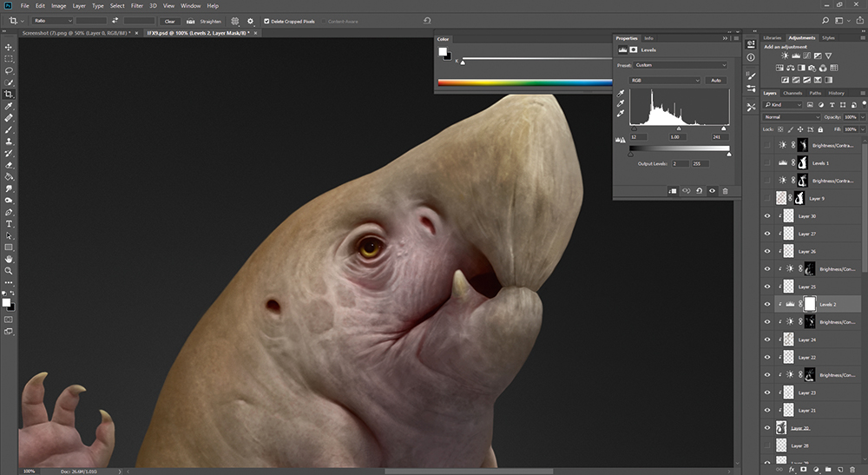Open the Normal blend mode dropdown
The width and height of the screenshot is (868, 475).
tap(791, 116)
